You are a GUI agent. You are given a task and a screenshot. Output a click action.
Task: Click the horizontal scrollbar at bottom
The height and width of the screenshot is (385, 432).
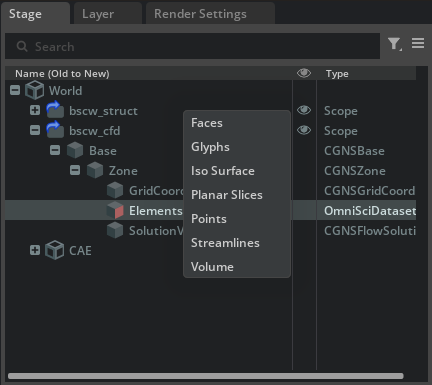pyautogui.click(x=206, y=376)
